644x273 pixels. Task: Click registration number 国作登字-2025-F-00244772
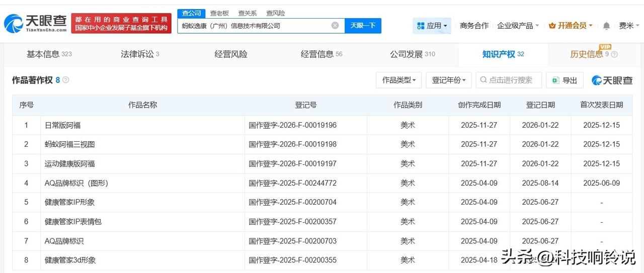point(292,183)
